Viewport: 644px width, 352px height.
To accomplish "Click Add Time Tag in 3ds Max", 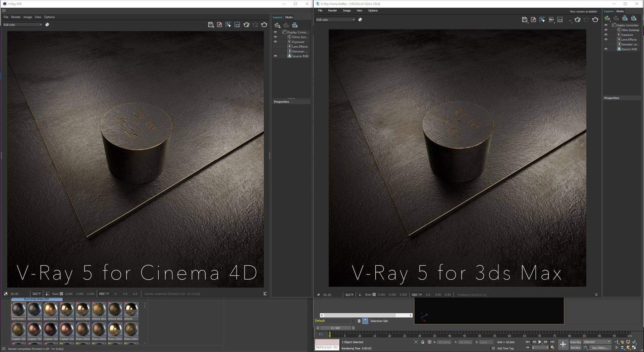I will coord(505,348).
